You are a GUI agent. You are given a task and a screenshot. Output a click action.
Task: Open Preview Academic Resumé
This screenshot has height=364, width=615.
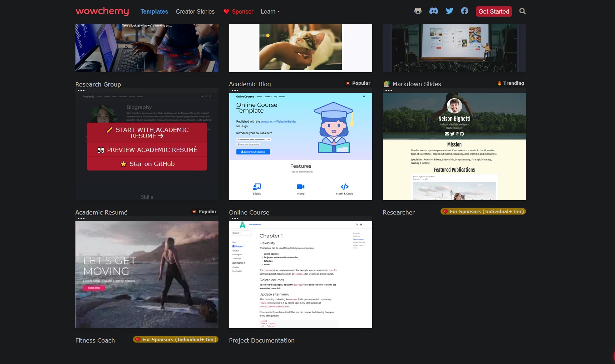(147, 149)
